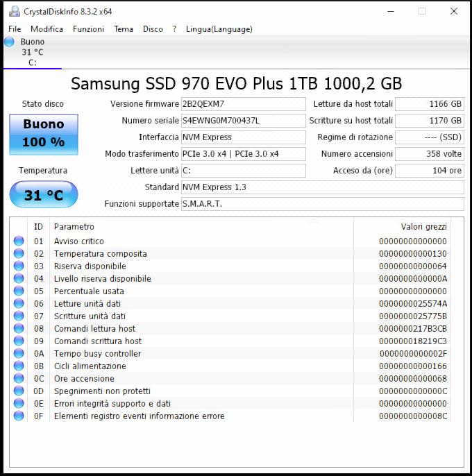Click raw value 000000000008C
This screenshot has height=476, width=472.
click(413, 416)
